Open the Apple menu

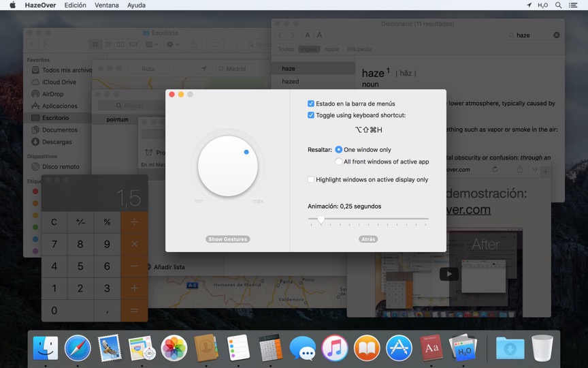pyautogui.click(x=12, y=5)
